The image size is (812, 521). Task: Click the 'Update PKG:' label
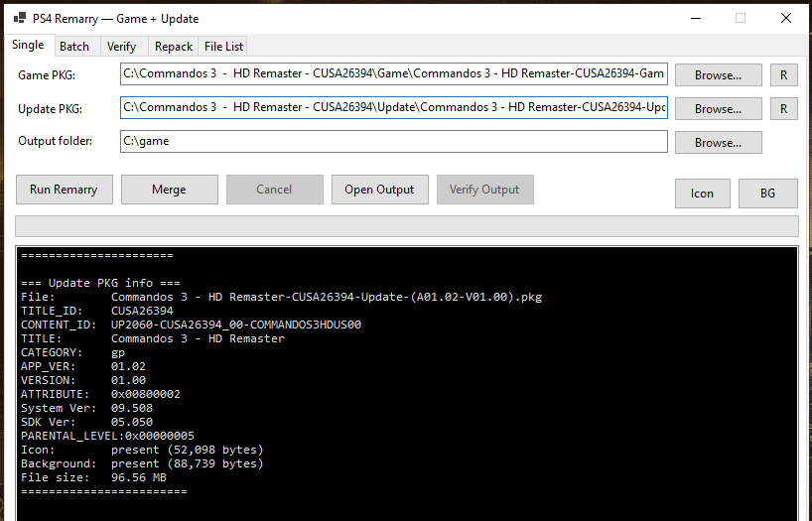(x=51, y=109)
